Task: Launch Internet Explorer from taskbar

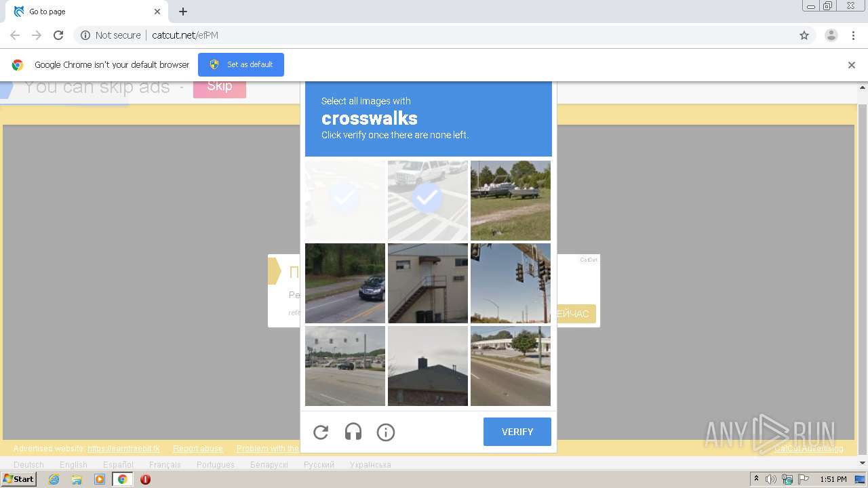Action: [x=54, y=479]
